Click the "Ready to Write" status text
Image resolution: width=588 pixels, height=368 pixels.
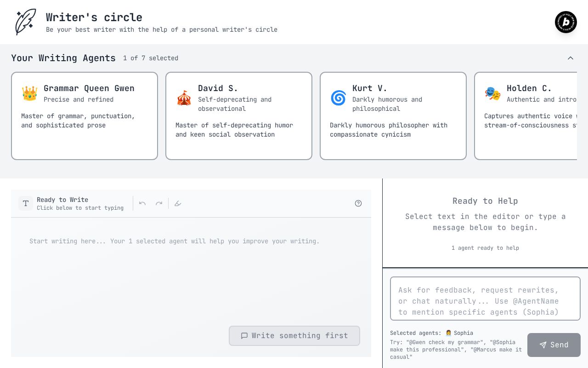(x=62, y=200)
